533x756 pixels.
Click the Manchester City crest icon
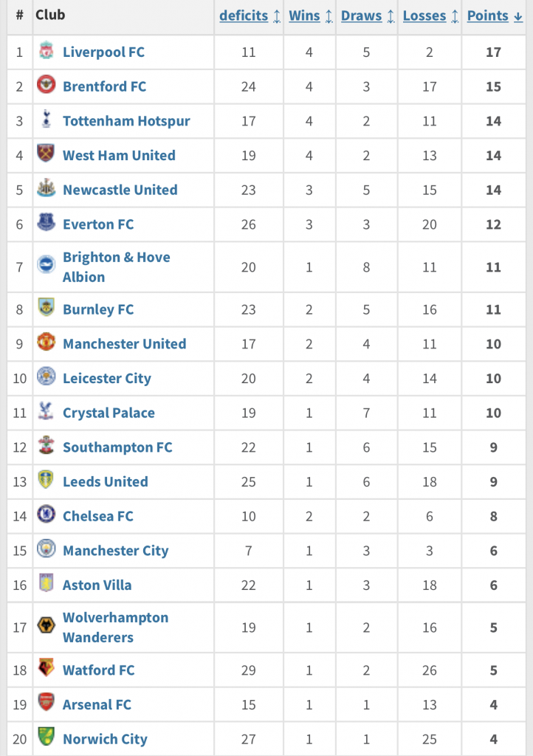pos(46,549)
